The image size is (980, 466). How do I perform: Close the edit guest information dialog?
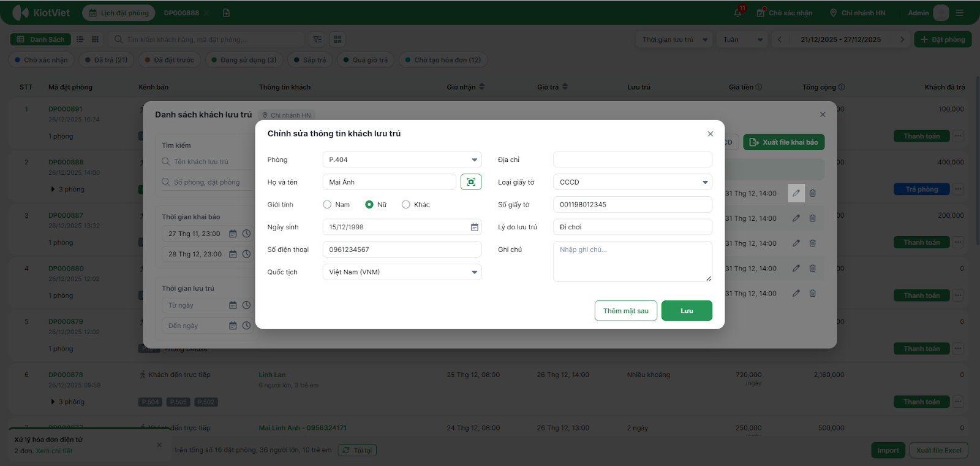(710, 134)
